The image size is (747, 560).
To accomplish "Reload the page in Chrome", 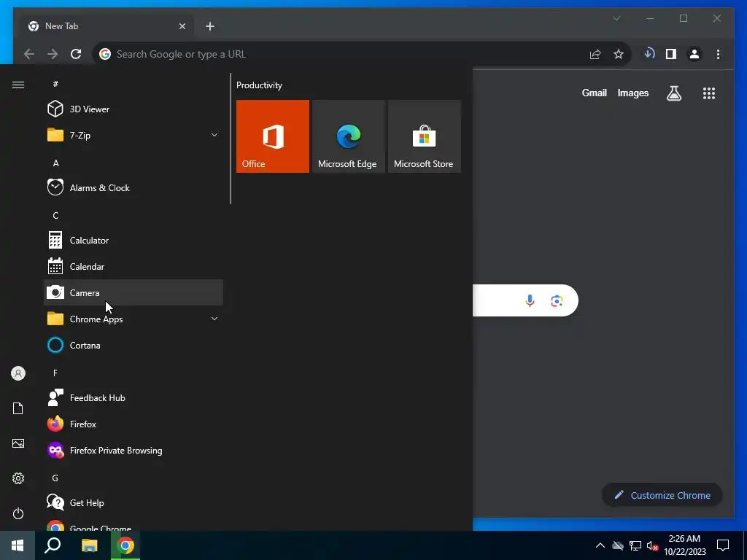I will click(x=76, y=54).
